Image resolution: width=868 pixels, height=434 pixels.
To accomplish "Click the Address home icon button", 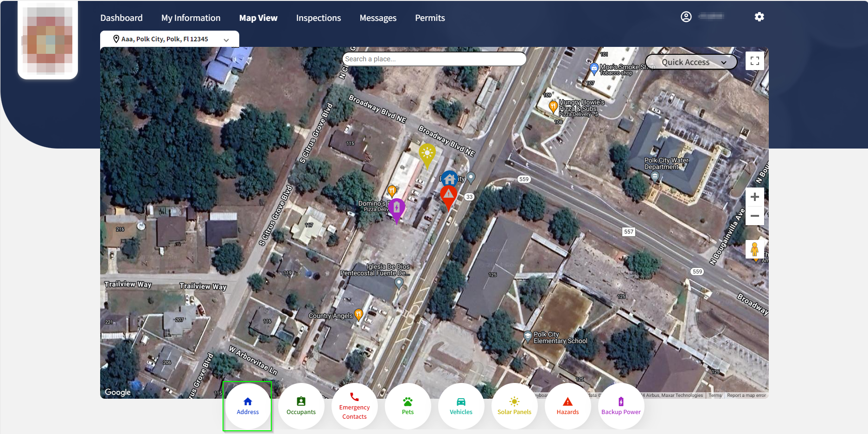I will [248, 406].
